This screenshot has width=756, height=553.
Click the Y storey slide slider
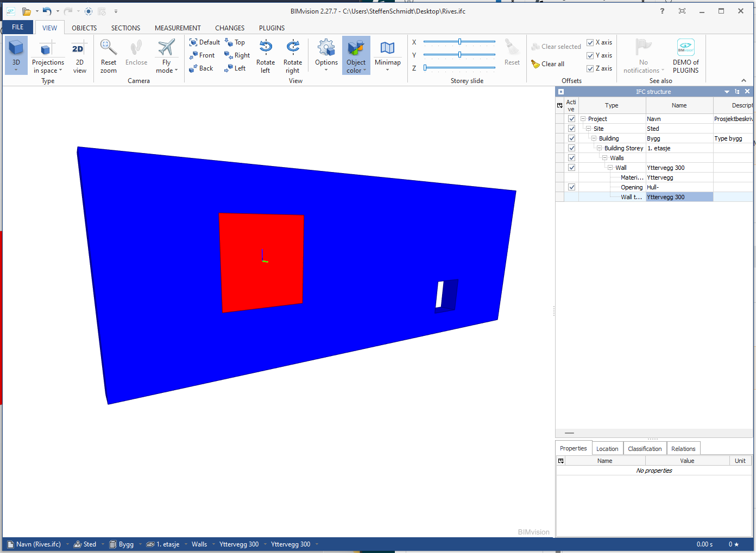point(459,55)
